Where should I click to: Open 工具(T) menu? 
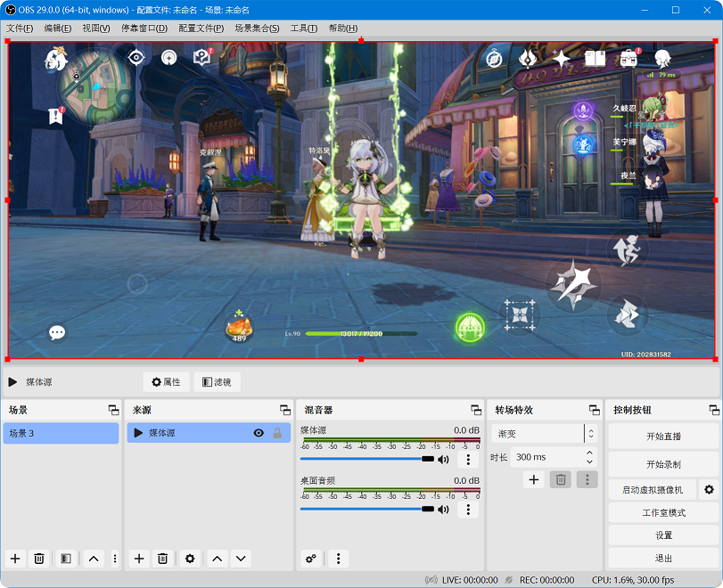pyautogui.click(x=304, y=29)
